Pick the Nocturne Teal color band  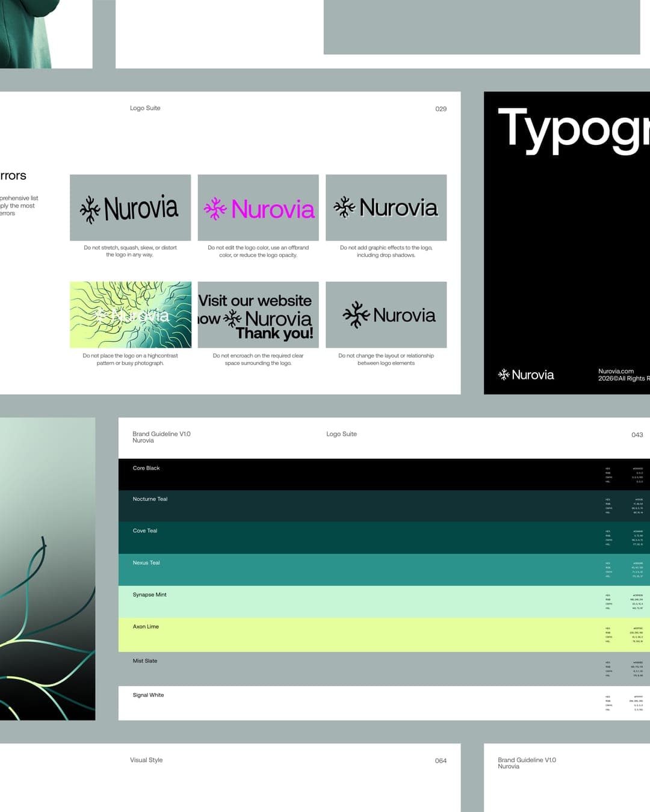tap(384, 506)
